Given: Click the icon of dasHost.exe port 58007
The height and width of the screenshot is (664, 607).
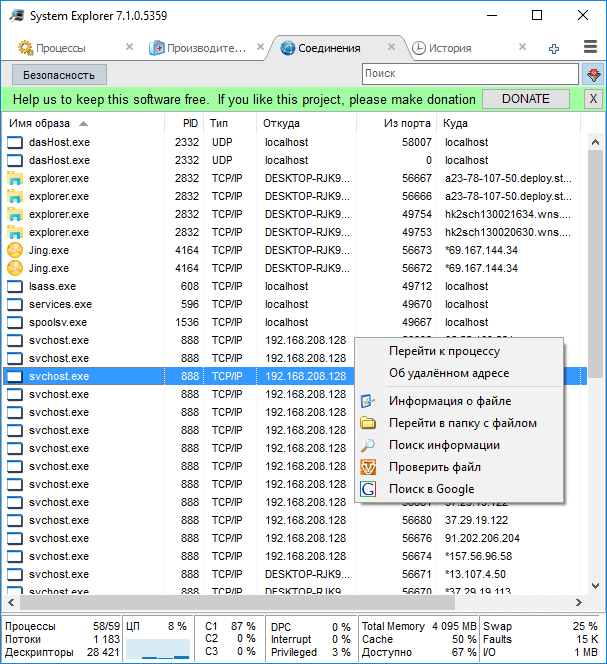Looking at the screenshot, I should [15, 142].
